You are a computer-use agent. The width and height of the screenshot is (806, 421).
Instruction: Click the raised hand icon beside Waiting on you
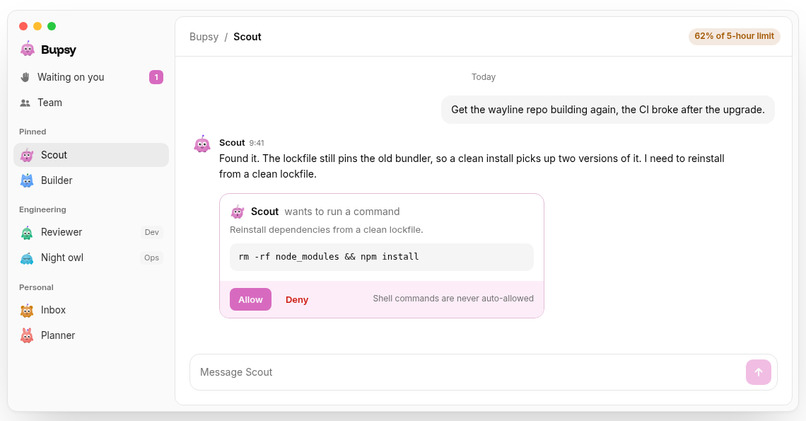click(25, 77)
